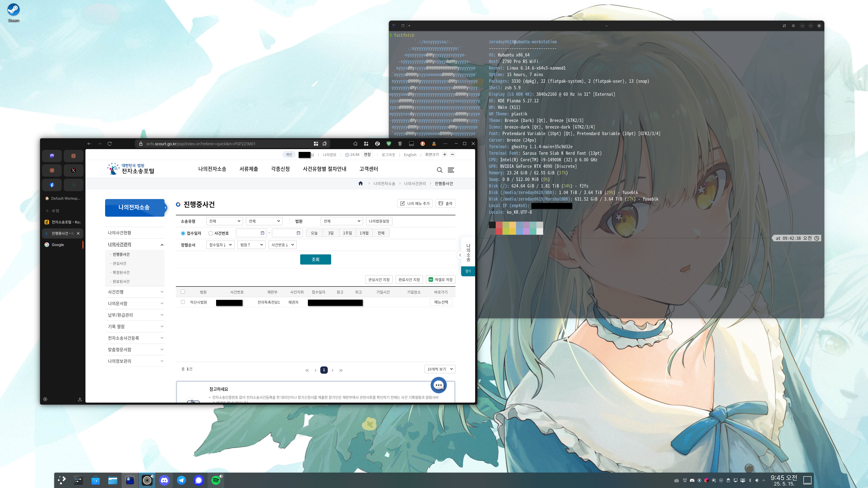Open the chatbot speech bubble icon

point(439,385)
